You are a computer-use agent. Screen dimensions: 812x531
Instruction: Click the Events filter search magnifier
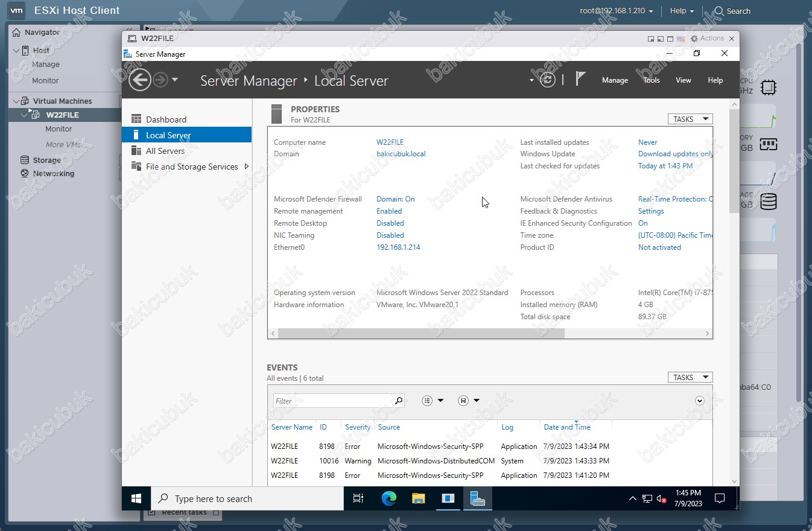click(x=399, y=401)
